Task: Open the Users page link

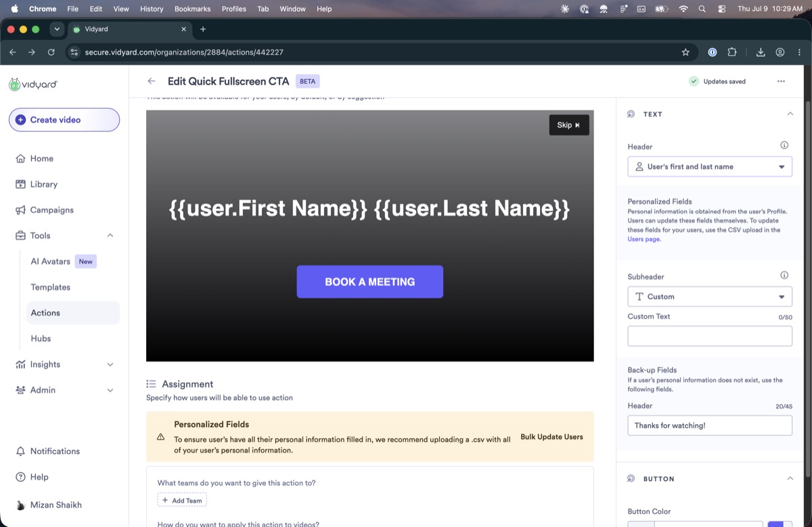Action: pos(643,239)
